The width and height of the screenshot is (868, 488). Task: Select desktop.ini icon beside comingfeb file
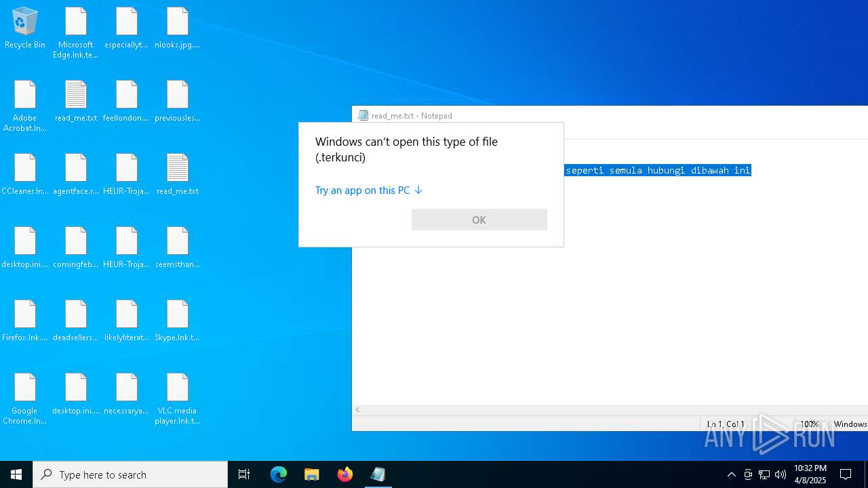25,248
